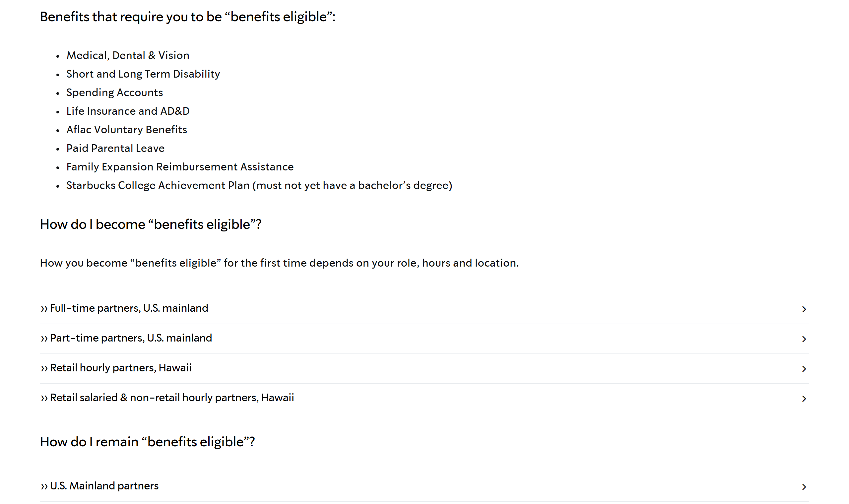This screenshot has height=504, width=849.
Task: Click the double-arrow marker before Part-time partners
Action: point(44,339)
